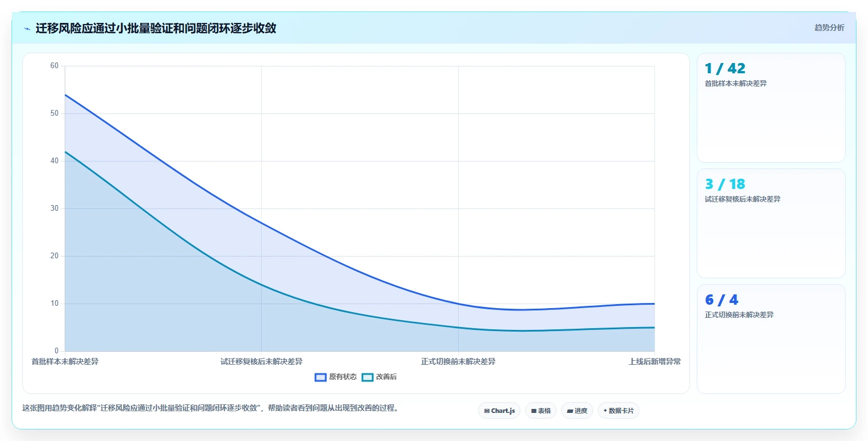Screen dimensions: 868x441
Task: Click y-axis tick value 50
Action: coord(54,113)
